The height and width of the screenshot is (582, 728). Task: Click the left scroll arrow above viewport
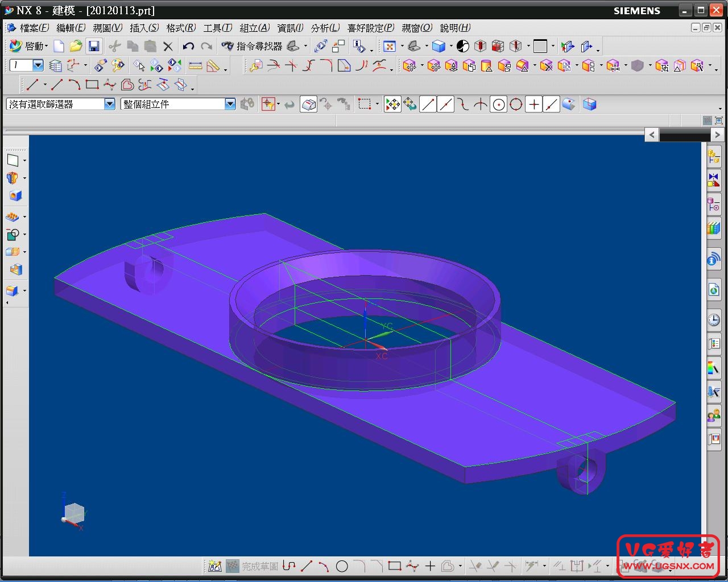tap(652, 135)
